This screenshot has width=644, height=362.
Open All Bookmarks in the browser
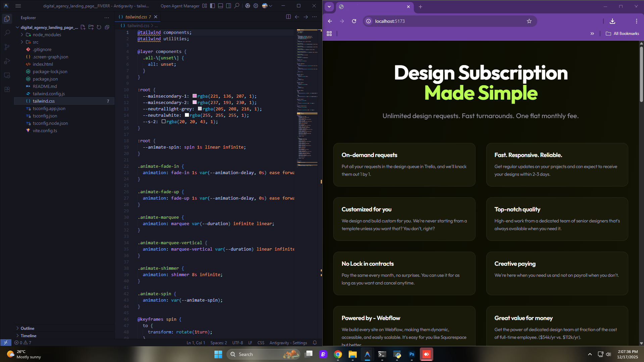[623, 33]
